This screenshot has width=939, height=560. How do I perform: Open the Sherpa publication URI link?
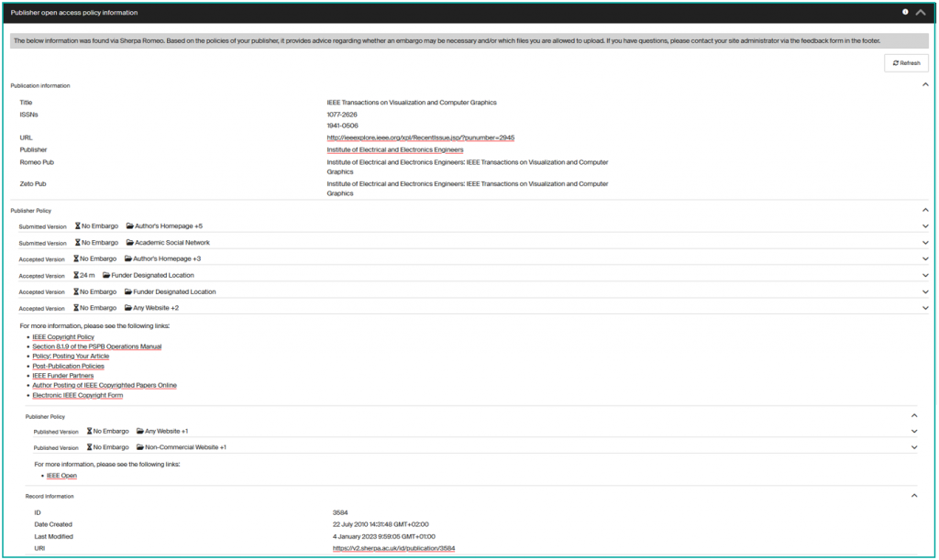click(392, 546)
